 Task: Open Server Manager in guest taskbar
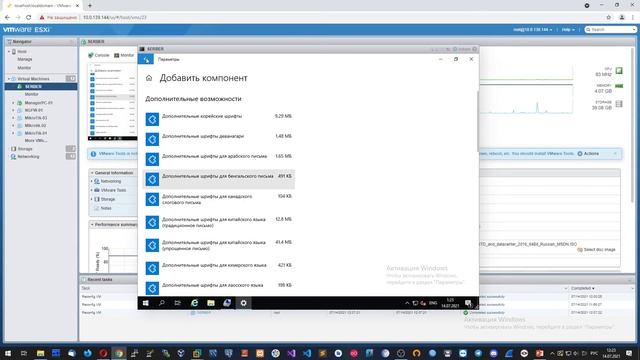227,303
